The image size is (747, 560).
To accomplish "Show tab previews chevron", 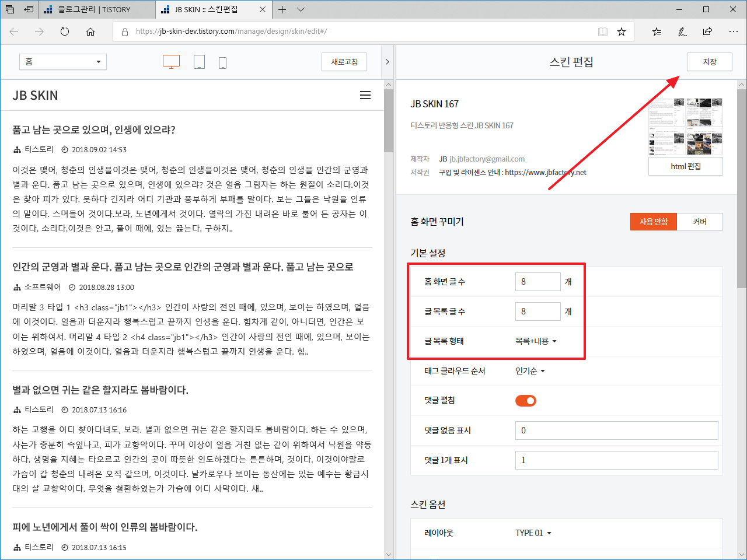I will (301, 9).
